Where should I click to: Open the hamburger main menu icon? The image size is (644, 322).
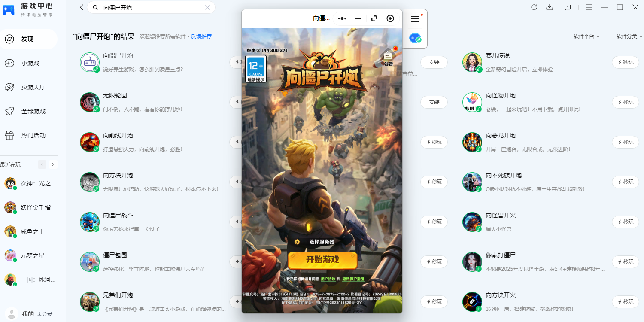click(x=589, y=7)
